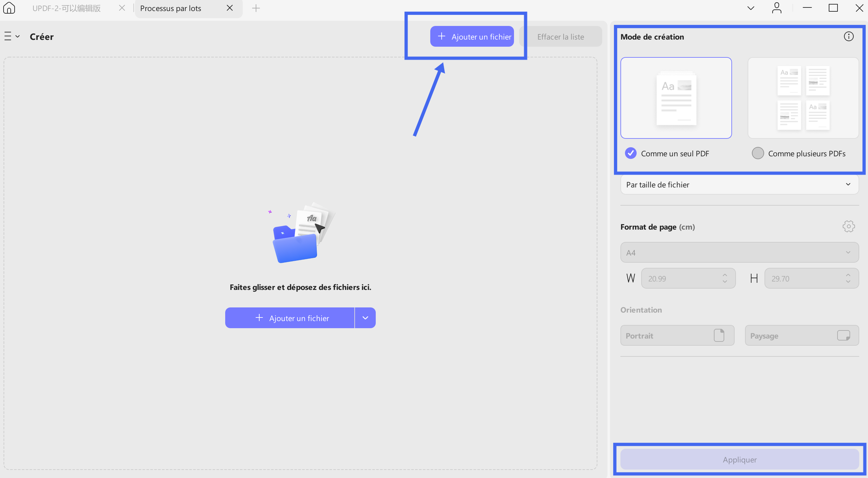The image size is (868, 478).
Task: Increase height with up stepper arrow
Action: coord(848,275)
